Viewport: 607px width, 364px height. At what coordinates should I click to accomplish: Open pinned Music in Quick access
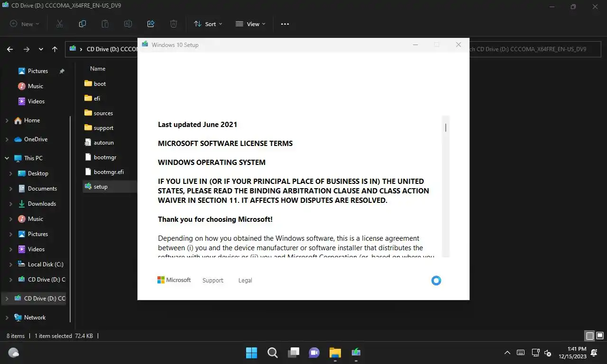click(x=35, y=86)
